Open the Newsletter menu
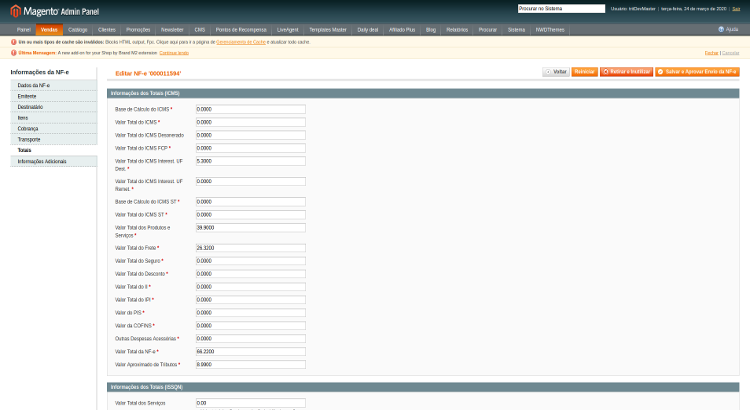The height and width of the screenshot is (410, 750). 172,30
